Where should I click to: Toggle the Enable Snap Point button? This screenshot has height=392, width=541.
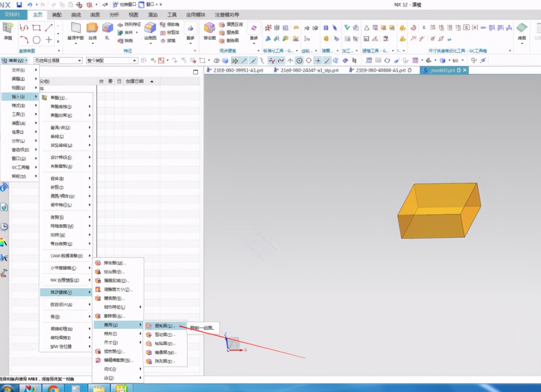[235, 61]
